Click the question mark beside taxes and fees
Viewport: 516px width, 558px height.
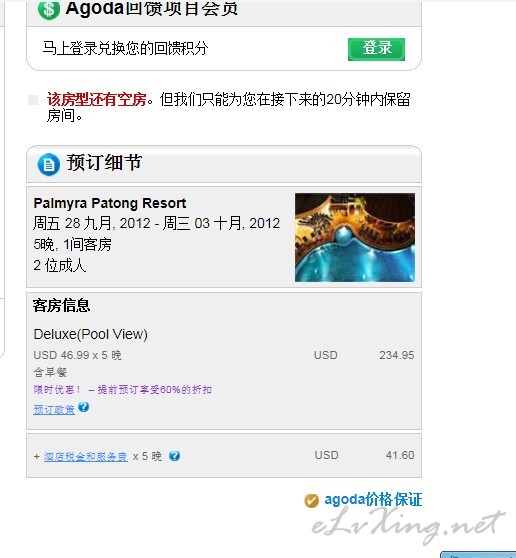174,456
